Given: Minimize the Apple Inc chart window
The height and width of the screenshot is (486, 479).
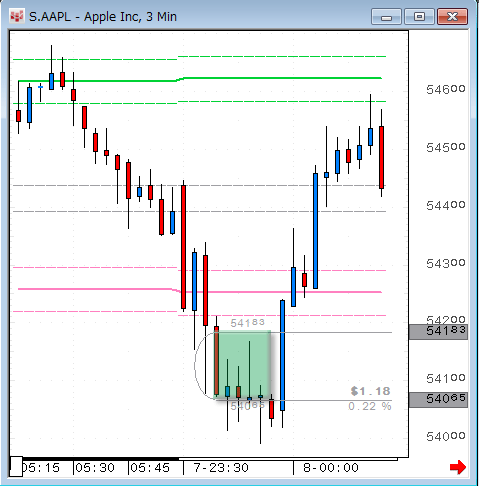Looking at the screenshot, I should [386, 17].
